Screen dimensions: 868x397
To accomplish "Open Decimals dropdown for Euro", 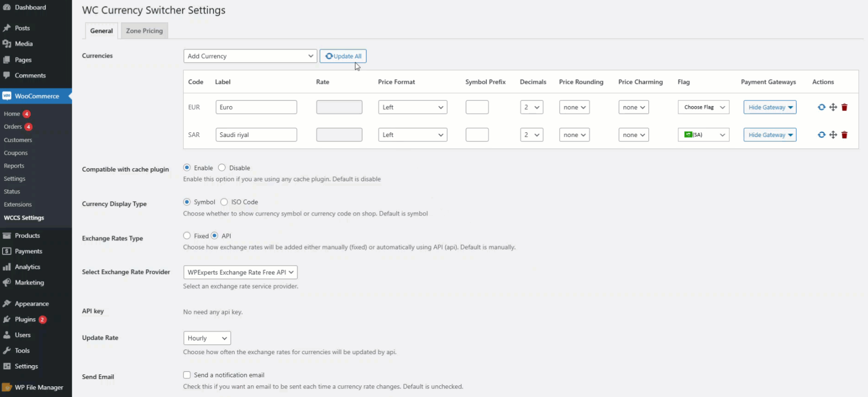I will 531,107.
